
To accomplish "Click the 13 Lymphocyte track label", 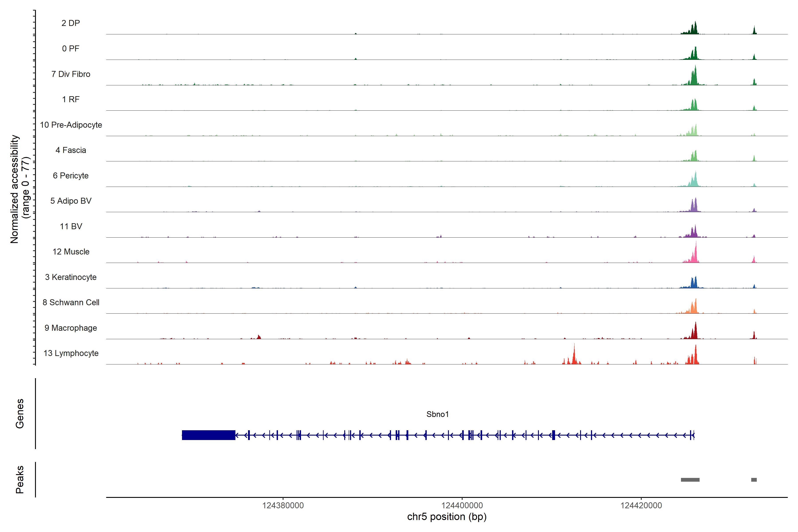I will 71,353.
